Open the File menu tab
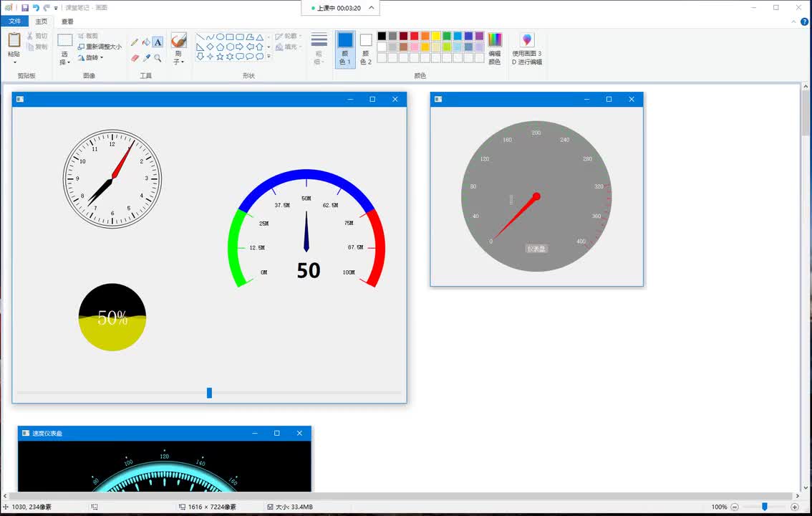 (14, 21)
